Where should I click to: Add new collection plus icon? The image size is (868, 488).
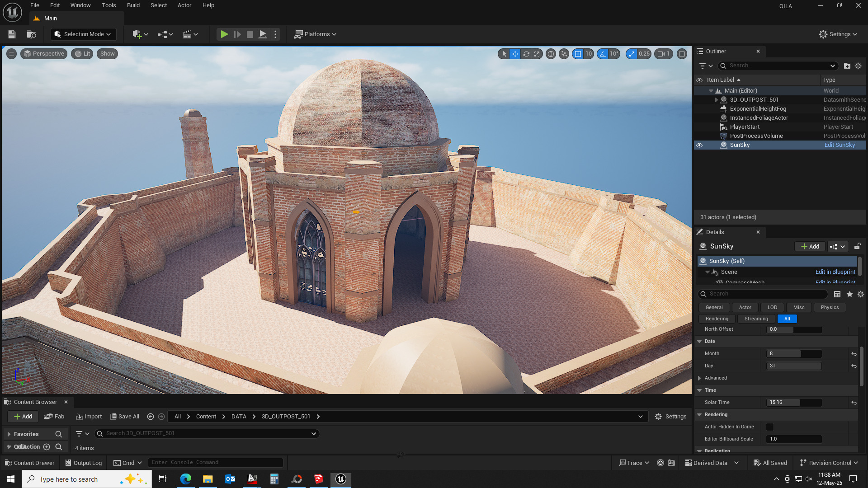(x=47, y=447)
